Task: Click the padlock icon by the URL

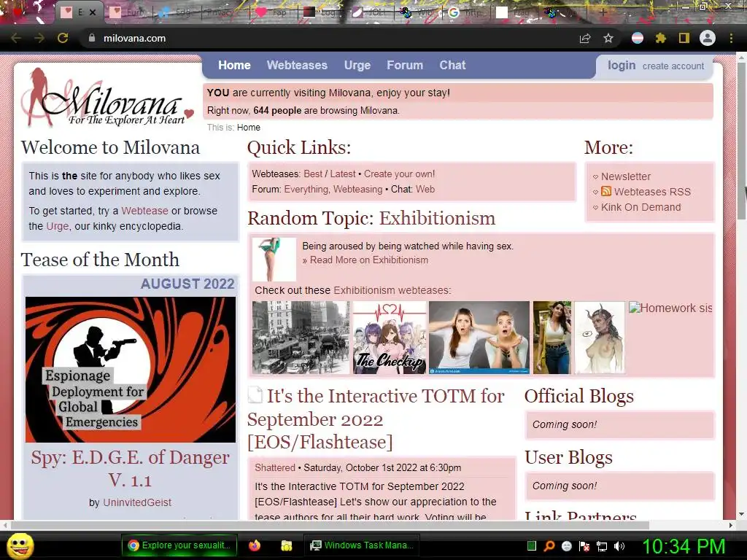Action: click(92, 38)
